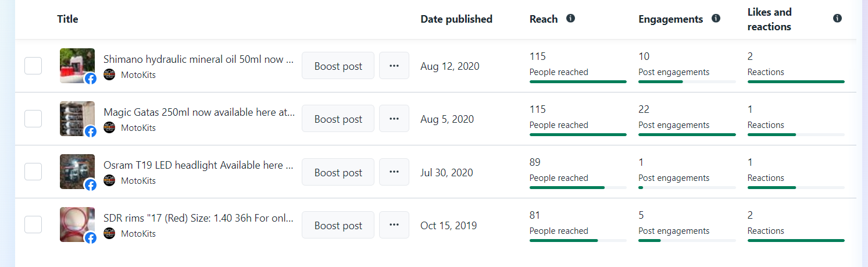Screen dimensions: 868x267
Task: Click MotoKits avatar under Osram T19 post
Action: 109,180
